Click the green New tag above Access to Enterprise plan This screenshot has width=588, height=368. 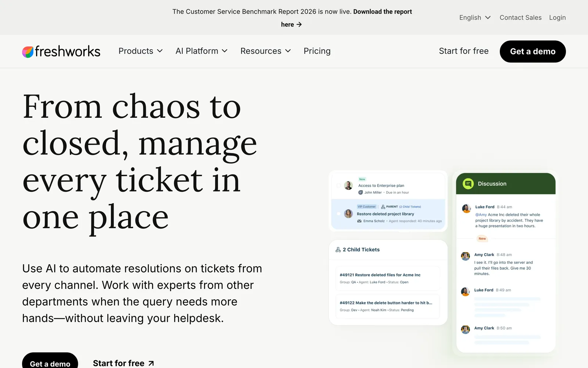coord(362,179)
